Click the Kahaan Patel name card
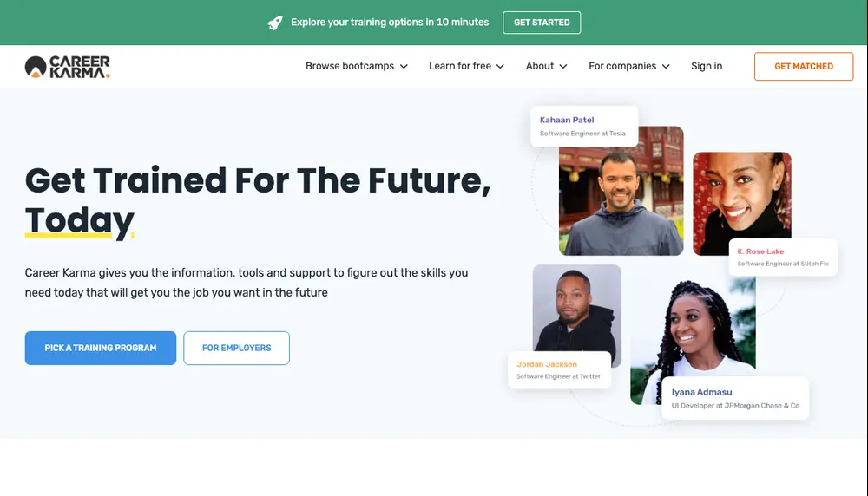868x496 pixels. [x=584, y=126]
